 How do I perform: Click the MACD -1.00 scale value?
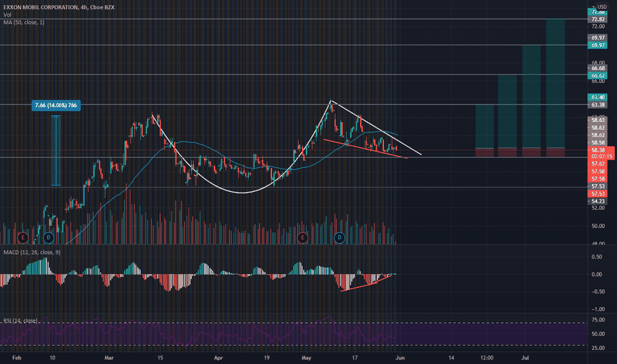coord(598,309)
